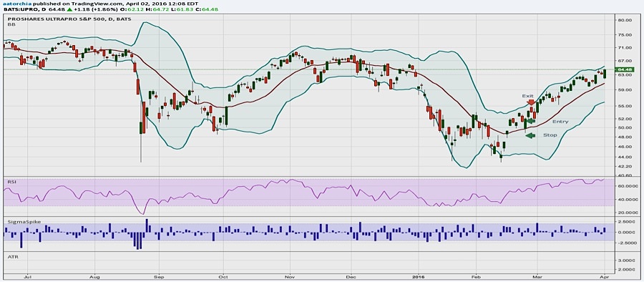The image size is (644, 282).
Task: Click the 52.00 price axis label
Action: point(625,119)
